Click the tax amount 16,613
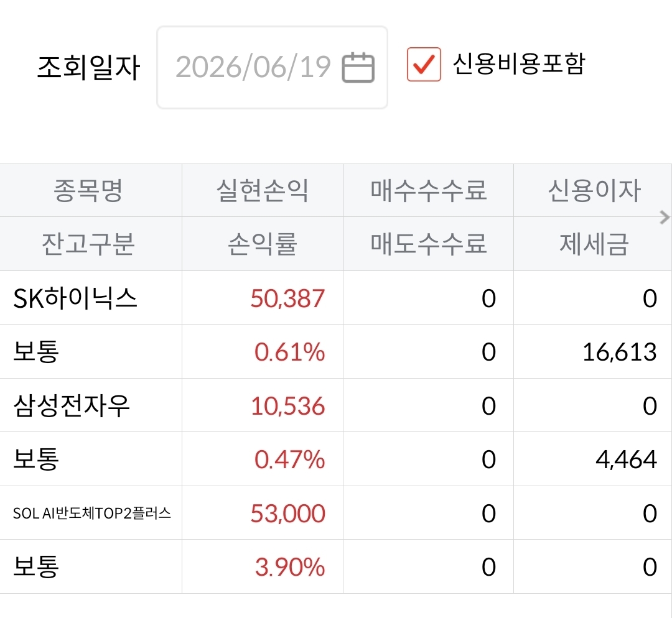This screenshot has height=618, width=672. click(x=620, y=352)
